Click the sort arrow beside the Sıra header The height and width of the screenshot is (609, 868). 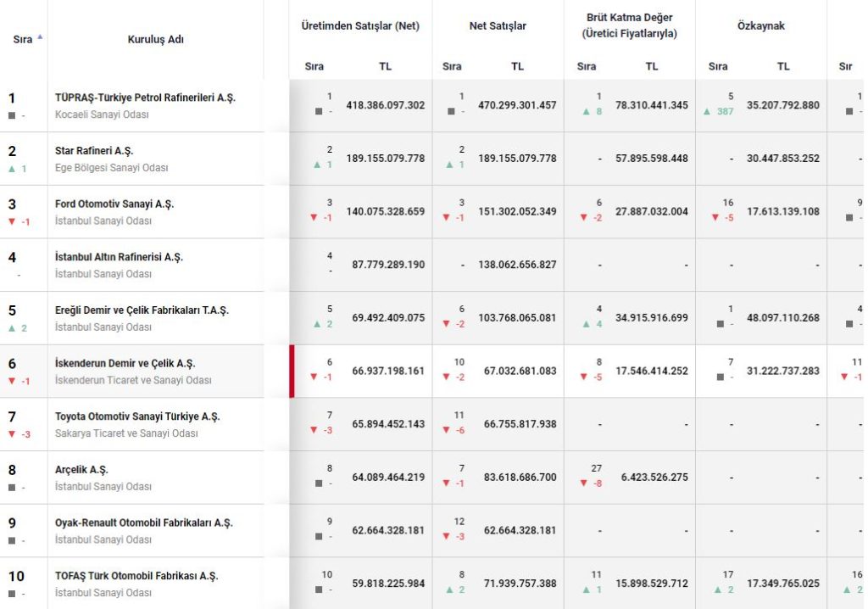[40, 37]
